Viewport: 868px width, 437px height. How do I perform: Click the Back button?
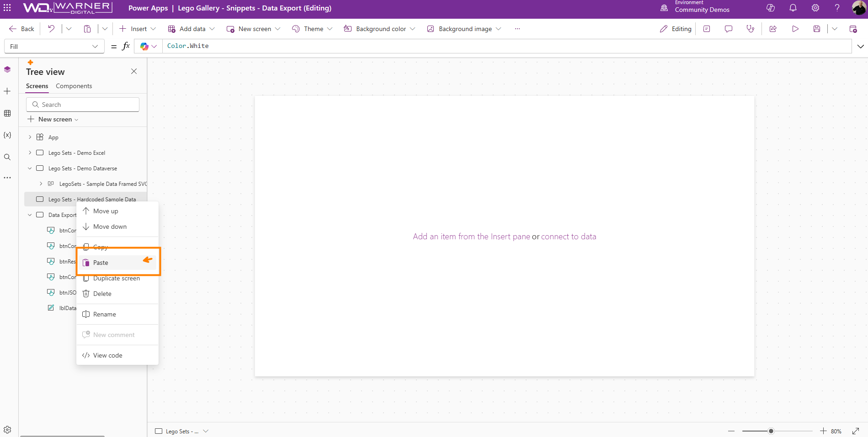click(22, 29)
